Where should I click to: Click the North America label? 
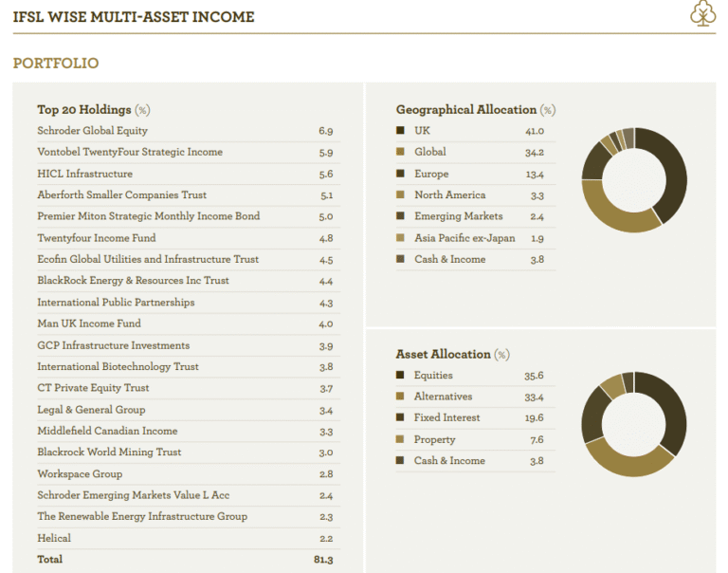point(450,195)
